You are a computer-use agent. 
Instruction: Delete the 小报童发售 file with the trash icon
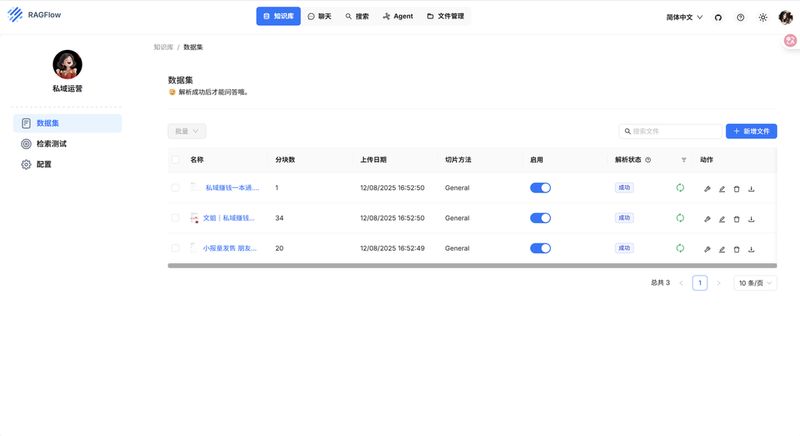point(736,249)
